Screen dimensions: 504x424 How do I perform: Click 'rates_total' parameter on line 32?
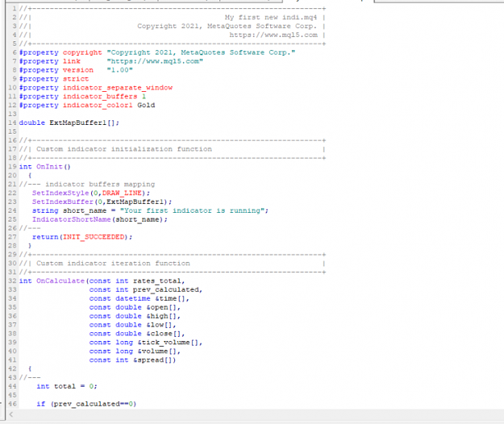[x=157, y=281]
